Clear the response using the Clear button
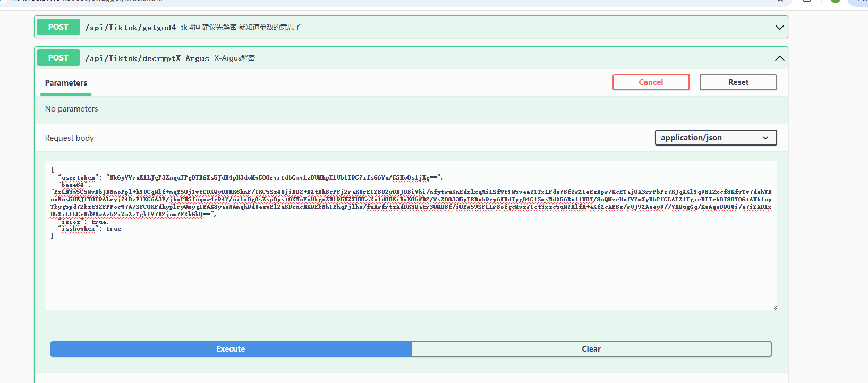Viewport: 868px width, 383px height. click(x=591, y=349)
